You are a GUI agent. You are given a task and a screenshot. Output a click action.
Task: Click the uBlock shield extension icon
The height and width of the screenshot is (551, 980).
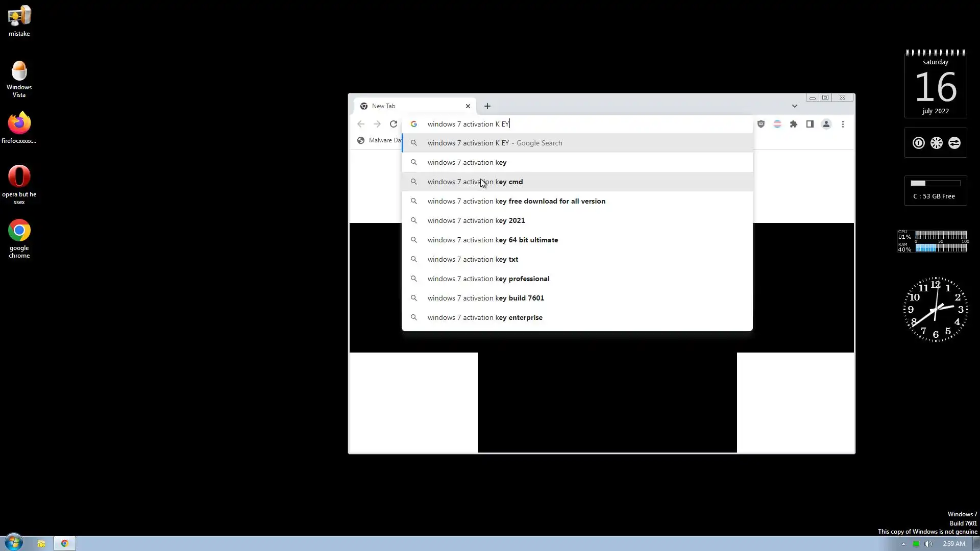tap(761, 124)
